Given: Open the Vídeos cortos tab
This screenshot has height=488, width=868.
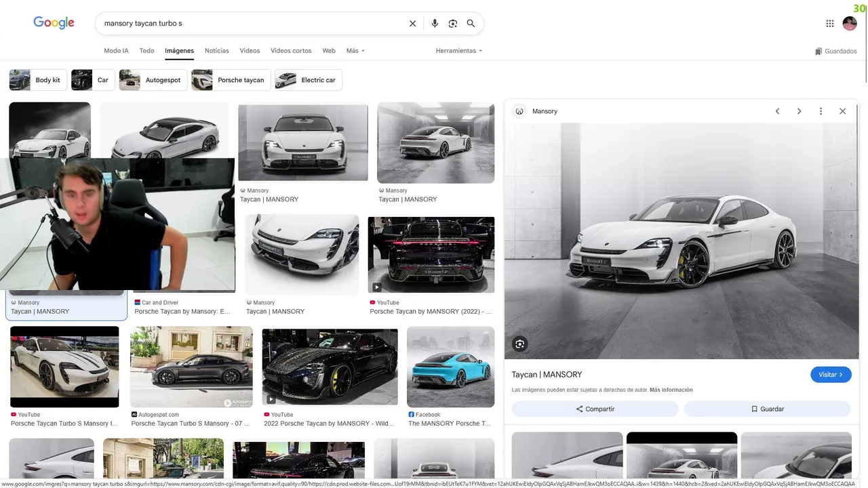Looking at the screenshot, I should tap(291, 51).
